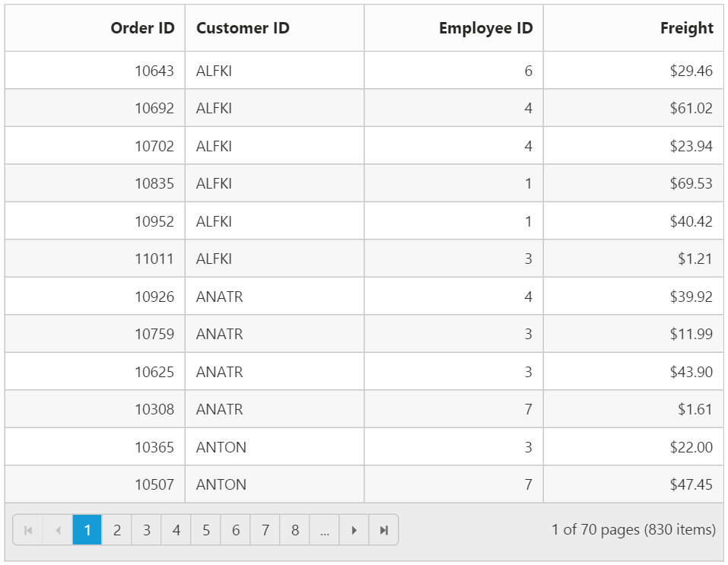This screenshot has width=728, height=565.
Task: Select page 8, the last numbered page shown
Action: click(294, 530)
